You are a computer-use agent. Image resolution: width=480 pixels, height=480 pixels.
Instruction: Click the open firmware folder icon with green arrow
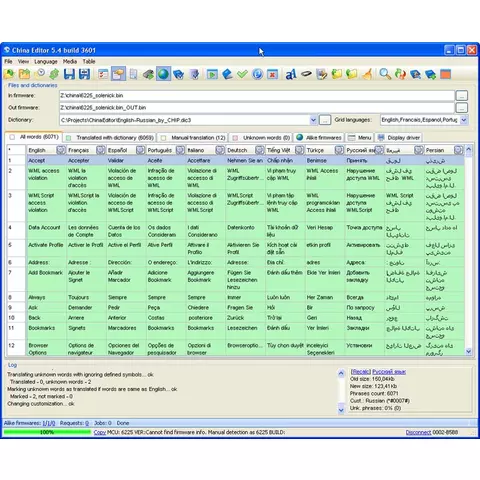pyautogui.click(x=9, y=74)
